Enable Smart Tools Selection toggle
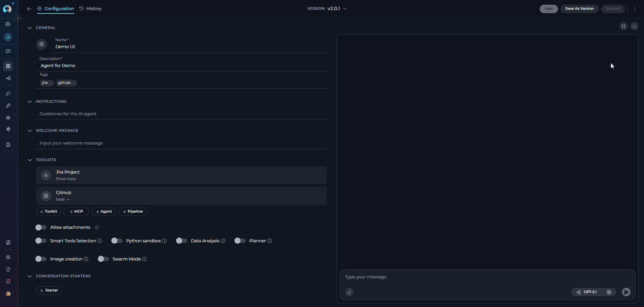Viewport: 644px width, 307px height. tap(41, 241)
